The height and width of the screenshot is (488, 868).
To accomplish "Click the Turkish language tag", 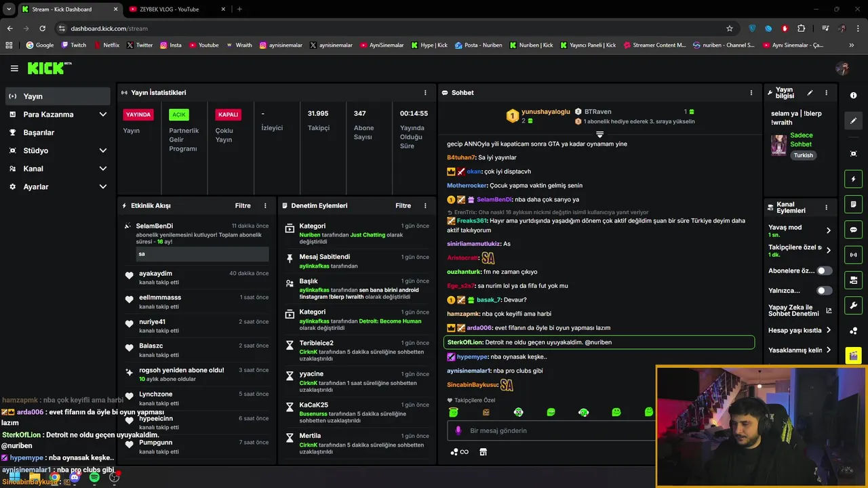I will tap(804, 155).
